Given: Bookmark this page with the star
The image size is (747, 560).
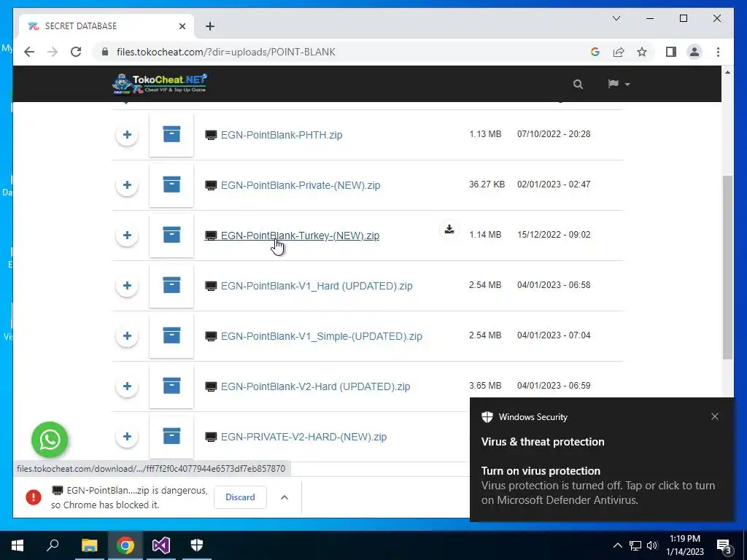Looking at the screenshot, I should pos(642,52).
